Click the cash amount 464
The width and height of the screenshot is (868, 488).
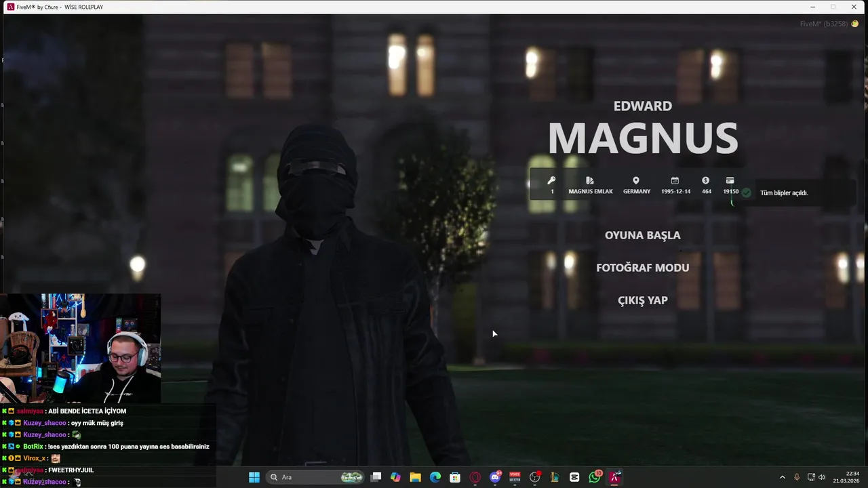pyautogui.click(x=707, y=192)
